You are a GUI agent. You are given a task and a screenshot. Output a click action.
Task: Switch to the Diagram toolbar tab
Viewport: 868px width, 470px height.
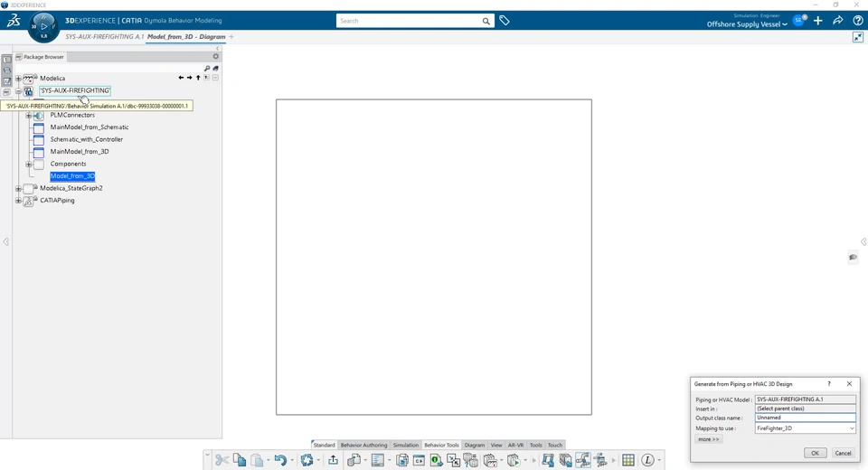point(475,445)
